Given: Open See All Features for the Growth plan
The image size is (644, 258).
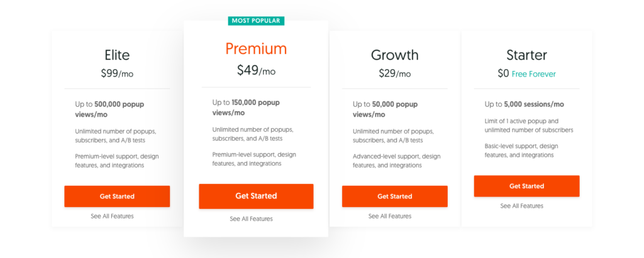Looking at the screenshot, I should tap(390, 216).
